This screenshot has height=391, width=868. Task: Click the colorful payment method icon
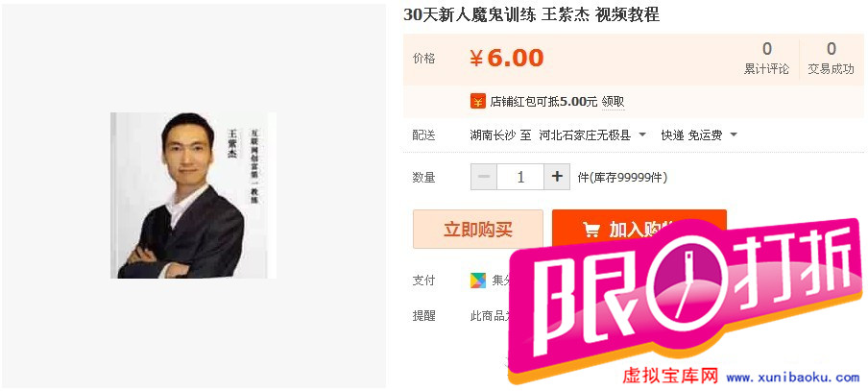pyautogui.click(x=478, y=281)
